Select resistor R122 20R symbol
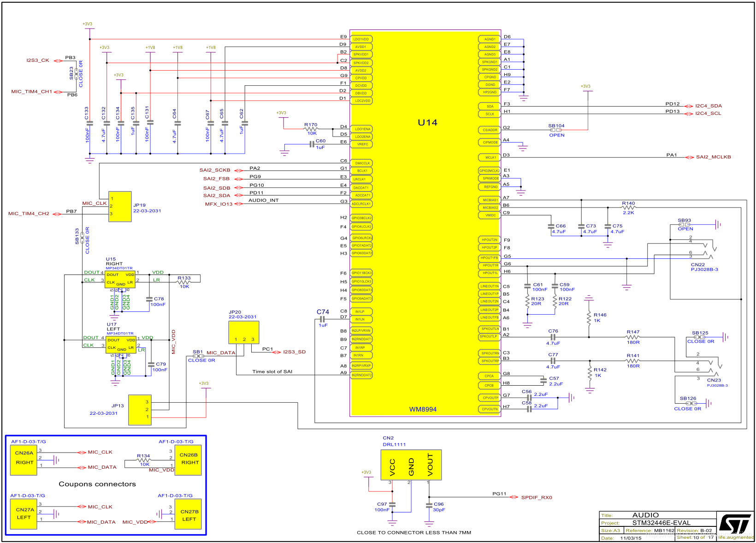The height and width of the screenshot is (543, 756). [x=555, y=301]
